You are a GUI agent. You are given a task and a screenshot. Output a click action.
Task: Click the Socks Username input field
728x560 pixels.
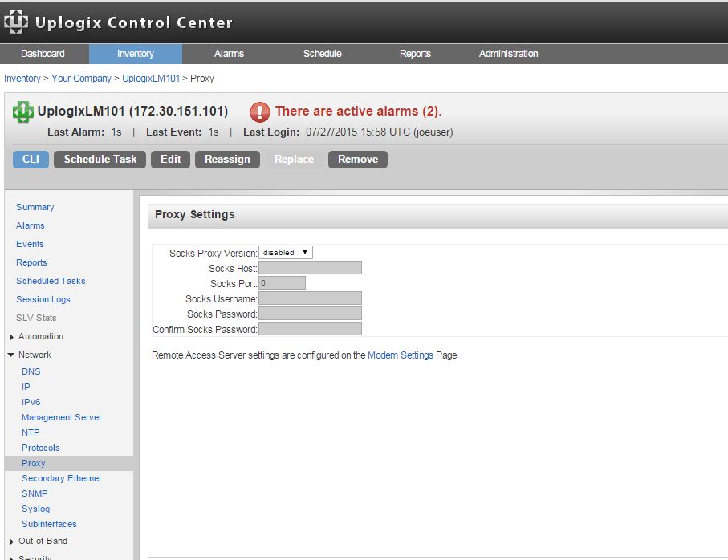(x=310, y=298)
